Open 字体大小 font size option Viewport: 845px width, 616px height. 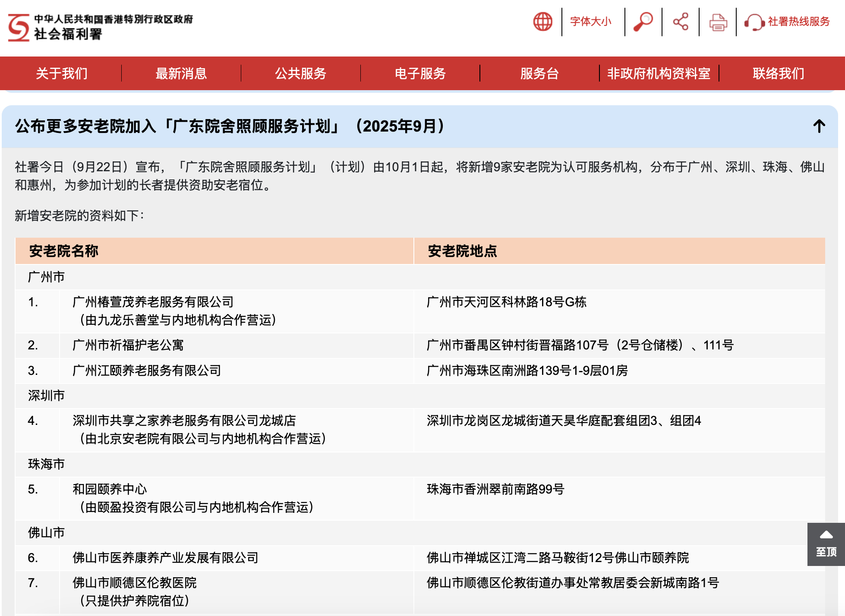(590, 22)
